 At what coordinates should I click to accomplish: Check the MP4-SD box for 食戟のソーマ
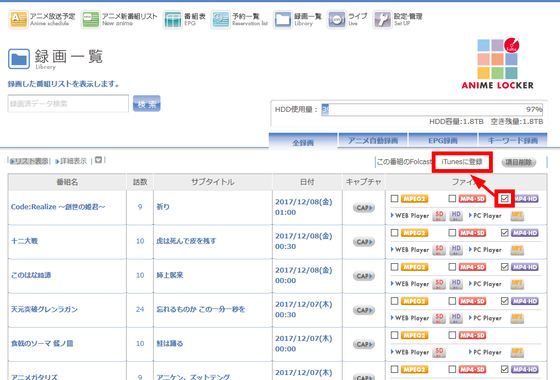[452, 335]
